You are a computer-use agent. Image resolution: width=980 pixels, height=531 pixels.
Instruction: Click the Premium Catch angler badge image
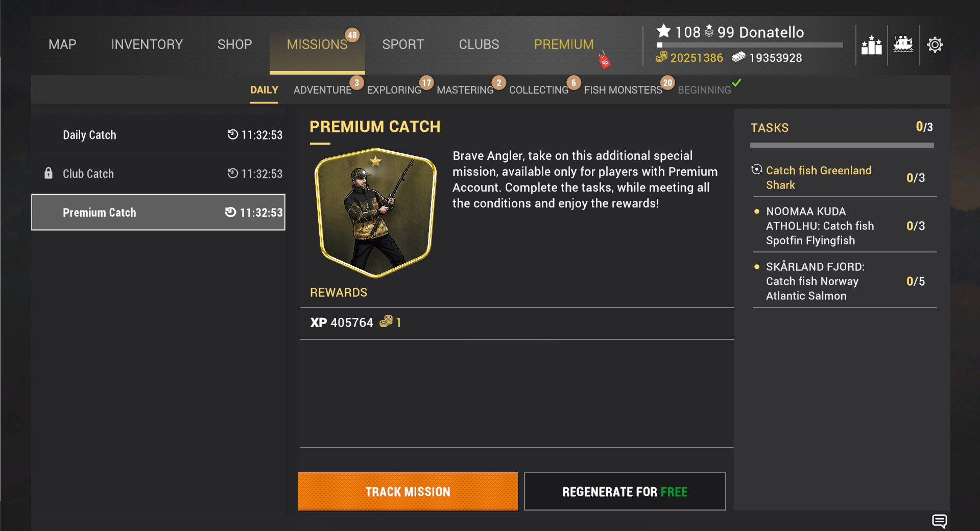click(376, 213)
